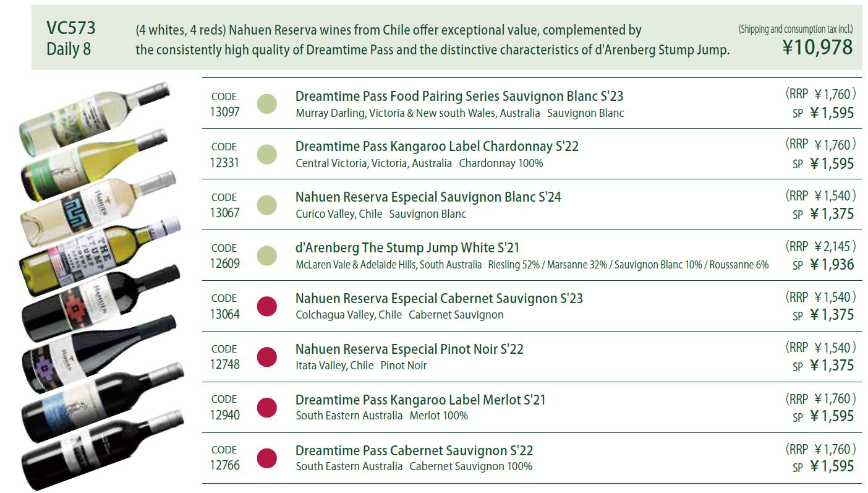The image size is (868, 493).
Task: Click the ¥10,978 set price
Action: tap(817, 47)
